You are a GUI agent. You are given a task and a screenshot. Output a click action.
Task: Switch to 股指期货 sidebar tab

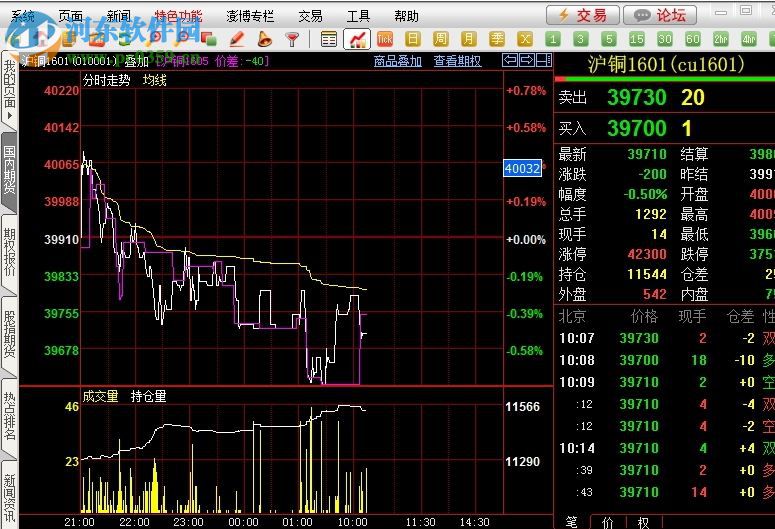[9, 334]
